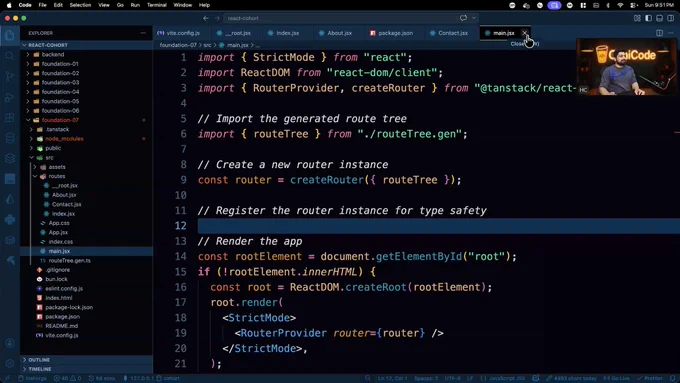Toggle the bottom panel from title bar
The width and height of the screenshot is (680, 383).
point(659,18)
